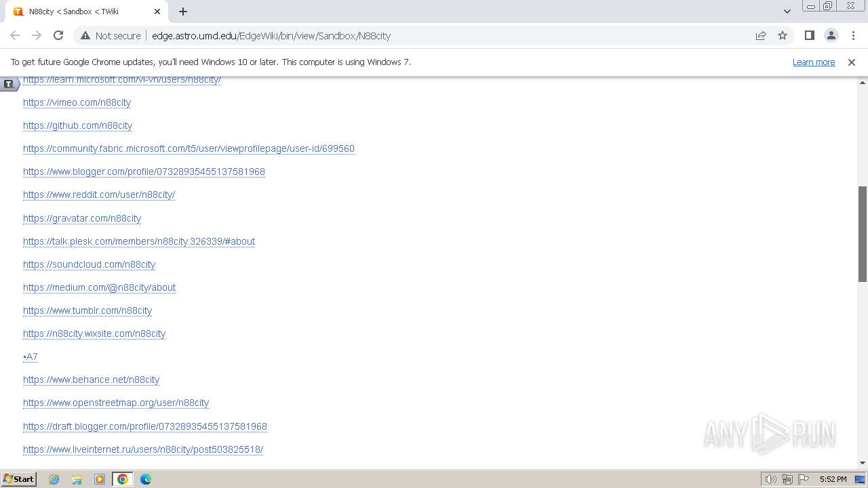Click the Show desktop icon beside the clock
The height and width of the screenshot is (488, 868).
[860, 479]
